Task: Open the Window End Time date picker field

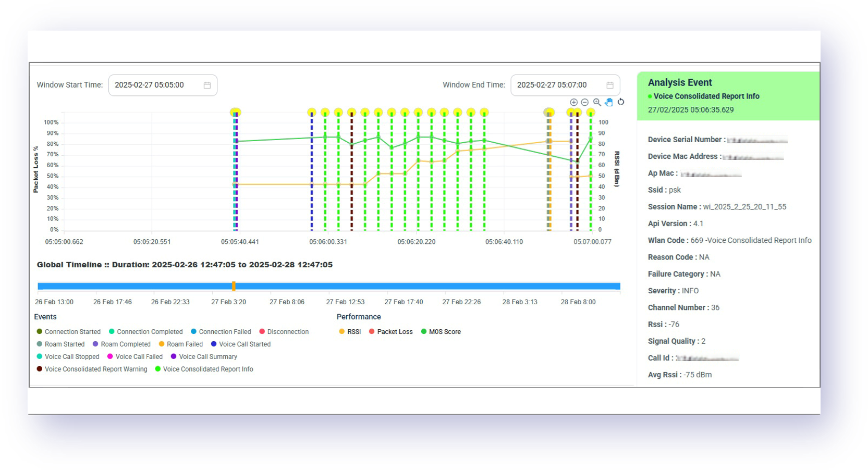Action: pyautogui.click(x=558, y=85)
